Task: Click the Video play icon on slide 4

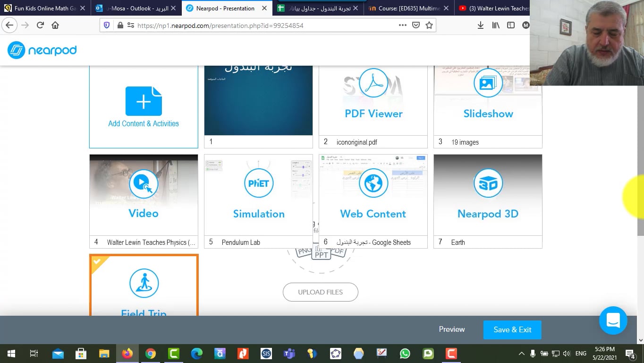Action: (144, 183)
